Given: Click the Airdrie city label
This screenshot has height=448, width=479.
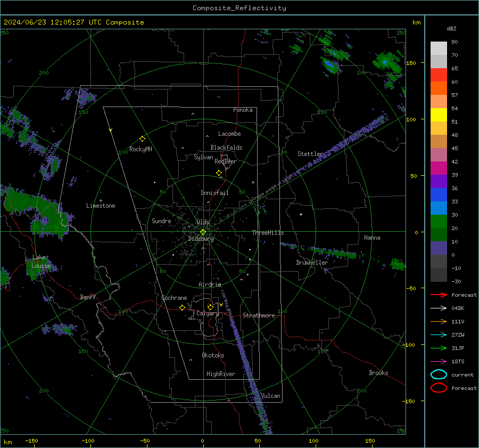Looking at the screenshot, I should tap(210, 284).
